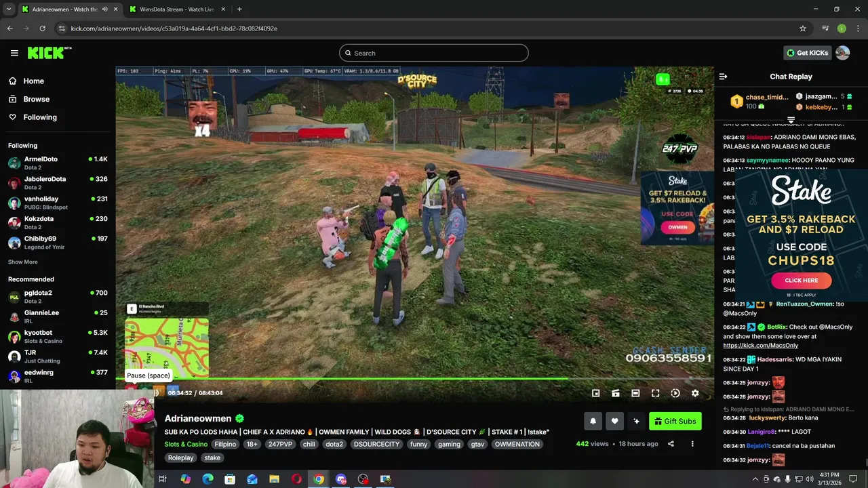Open the tab search dropdown
Viewport: 868px width, 488px height.
pyautogui.click(x=9, y=9)
